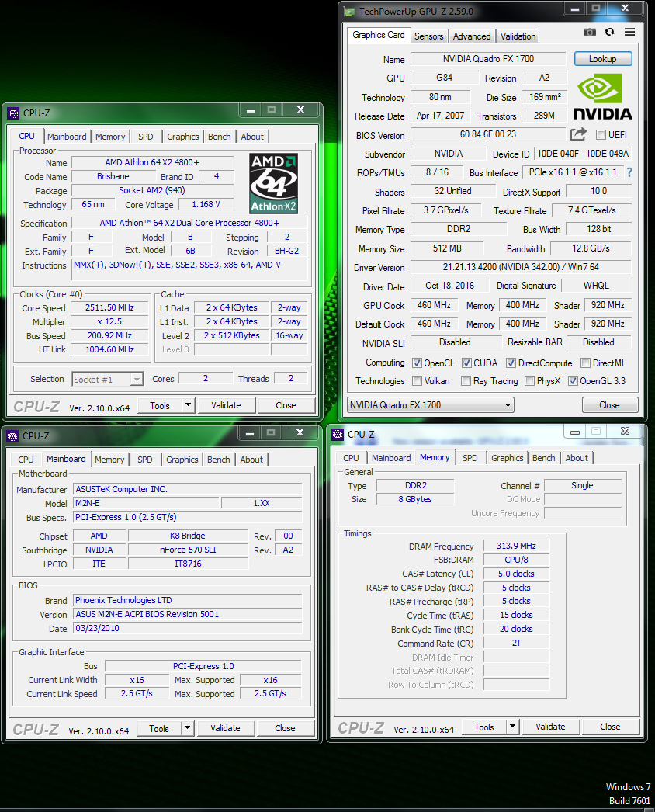The image size is (655, 812).
Task: Click Close in the Mainboard CPU-Z window
Action: point(285,728)
